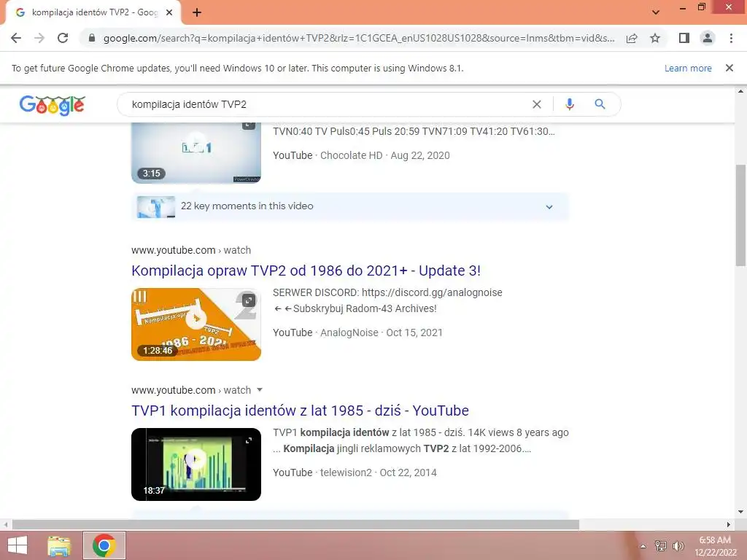Open dropdown arrow beside TVP1 result URL

(x=260, y=390)
